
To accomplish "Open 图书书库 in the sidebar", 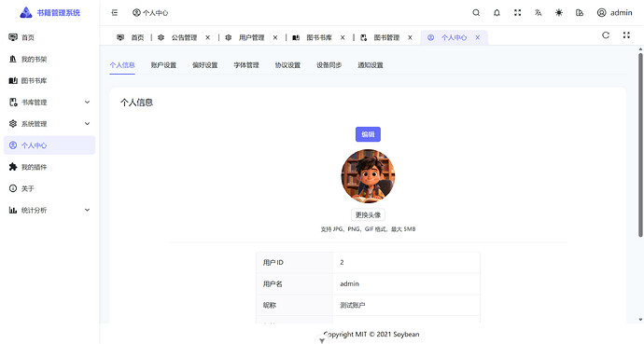I will coord(49,81).
